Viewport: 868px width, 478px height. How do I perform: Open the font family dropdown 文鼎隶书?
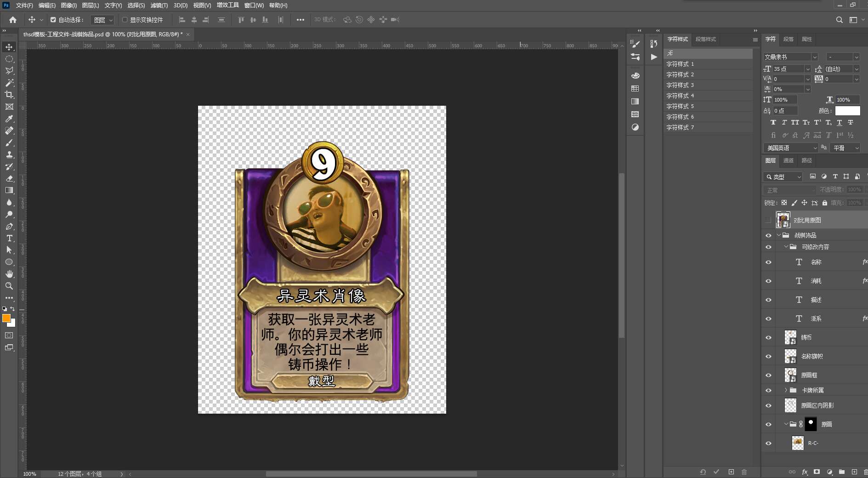click(x=791, y=57)
